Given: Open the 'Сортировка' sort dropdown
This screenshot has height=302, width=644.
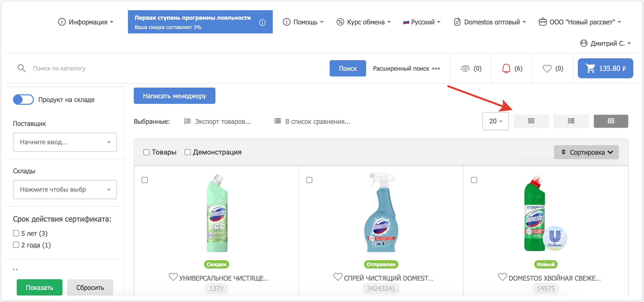Looking at the screenshot, I should click(586, 152).
